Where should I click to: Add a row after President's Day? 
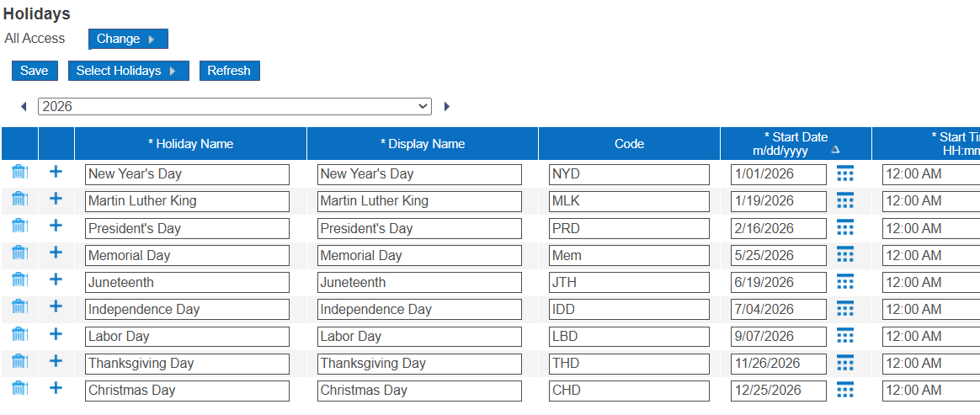[x=56, y=225]
